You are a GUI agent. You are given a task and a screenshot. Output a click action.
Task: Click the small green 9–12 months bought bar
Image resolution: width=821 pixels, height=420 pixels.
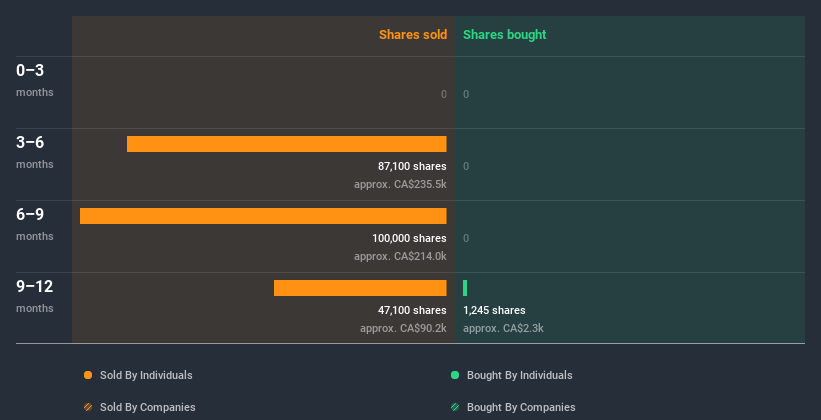pos(465,288)
